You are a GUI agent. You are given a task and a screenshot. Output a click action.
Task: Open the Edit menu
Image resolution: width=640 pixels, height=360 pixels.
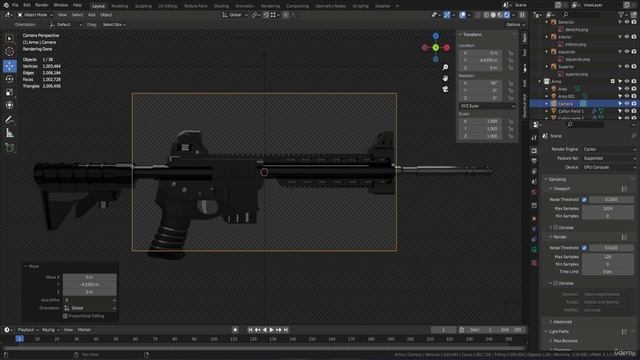[x=27, y=5]
